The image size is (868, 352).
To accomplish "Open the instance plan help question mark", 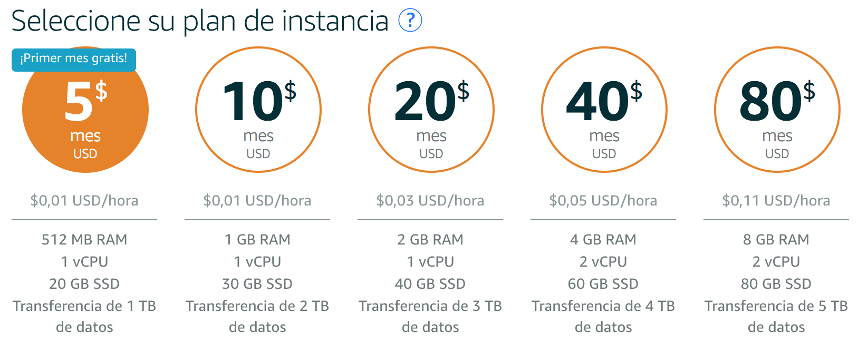I will 410,21.
